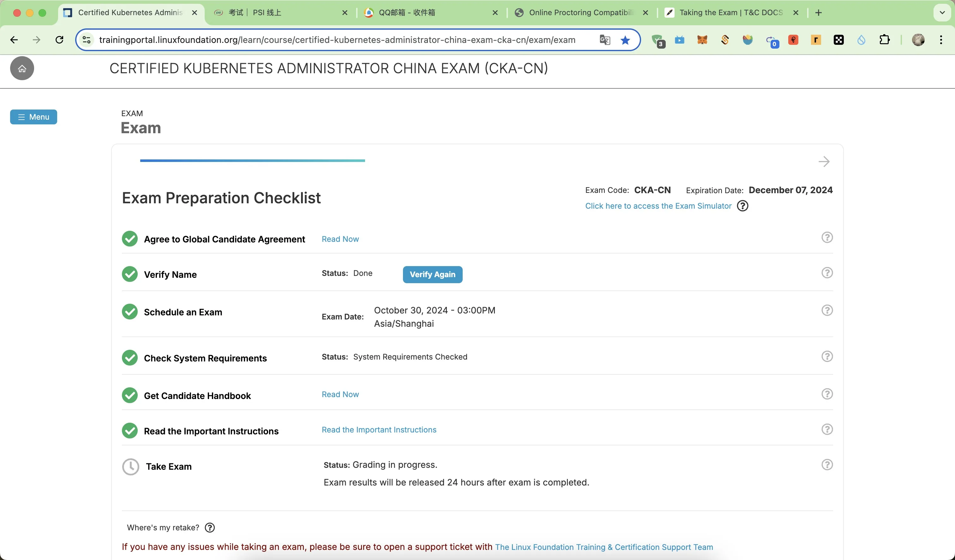Switch to the QQ邮箱 收件箱 tab
The width and height of the screenshot is (955, 560).
407,13
